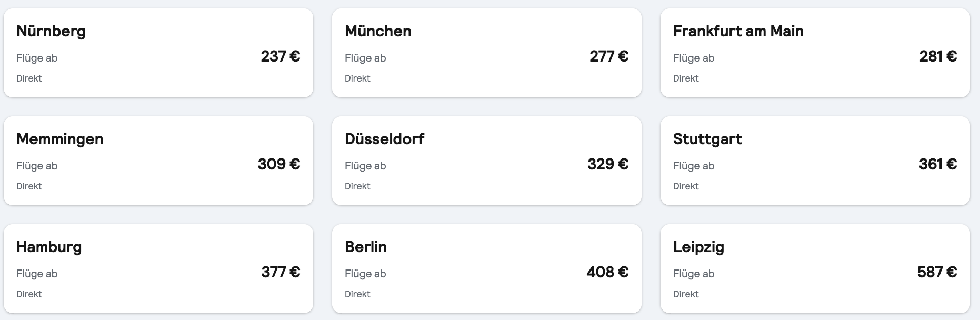Image resolution: width=980 pixels, height=320 pixels.
Task: Choose the Düsseldorf flights card
Action: 487,161
